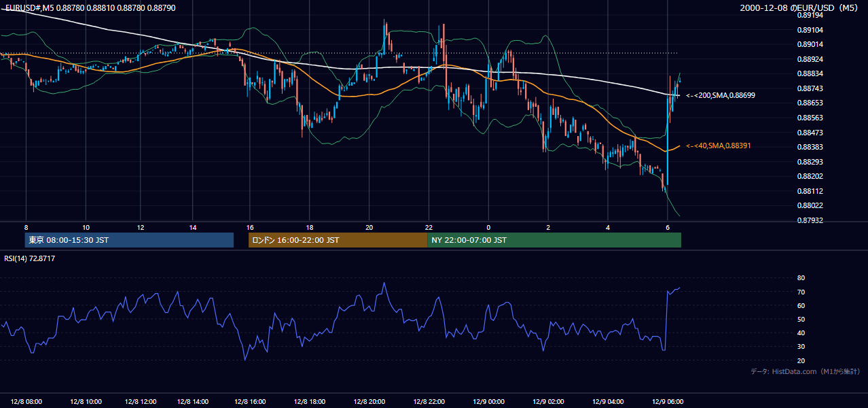This screenshot has height=408, width=868.
Task: Click price axis value 0.88563
Action: [810, 118]
